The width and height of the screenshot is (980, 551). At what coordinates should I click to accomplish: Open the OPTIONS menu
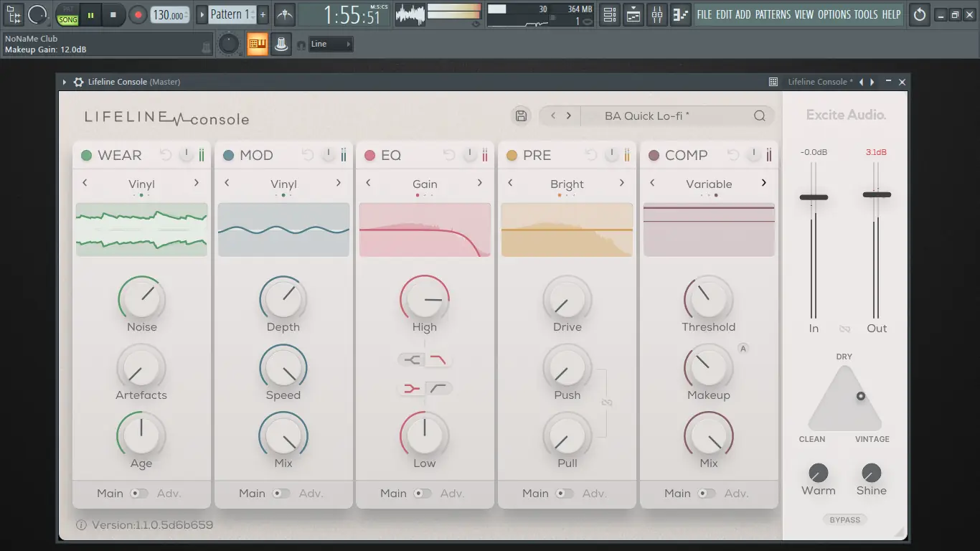coord(834,14)
